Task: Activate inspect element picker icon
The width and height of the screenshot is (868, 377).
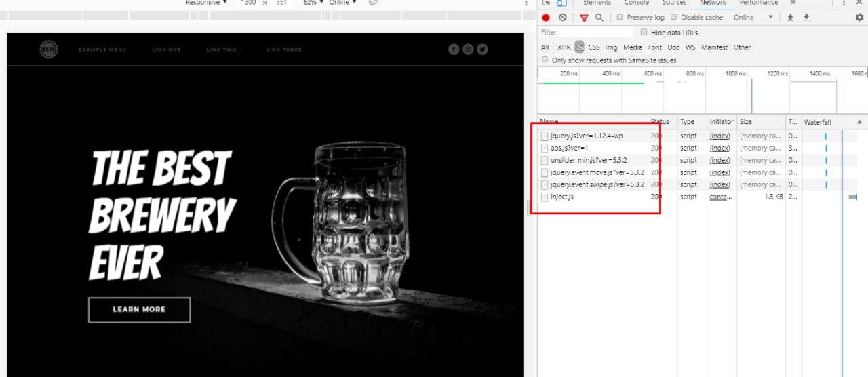Action: pos(547,3)
